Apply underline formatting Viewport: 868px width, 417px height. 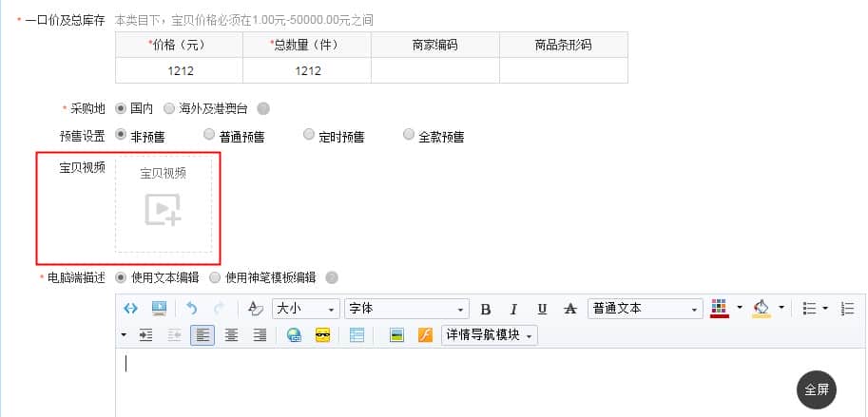[x=543, y=309]
